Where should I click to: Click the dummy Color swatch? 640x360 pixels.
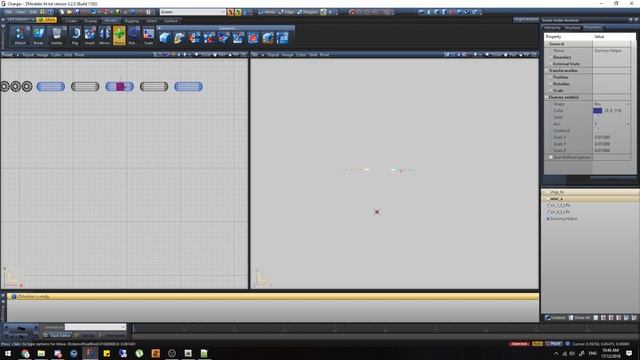[598, 111]
